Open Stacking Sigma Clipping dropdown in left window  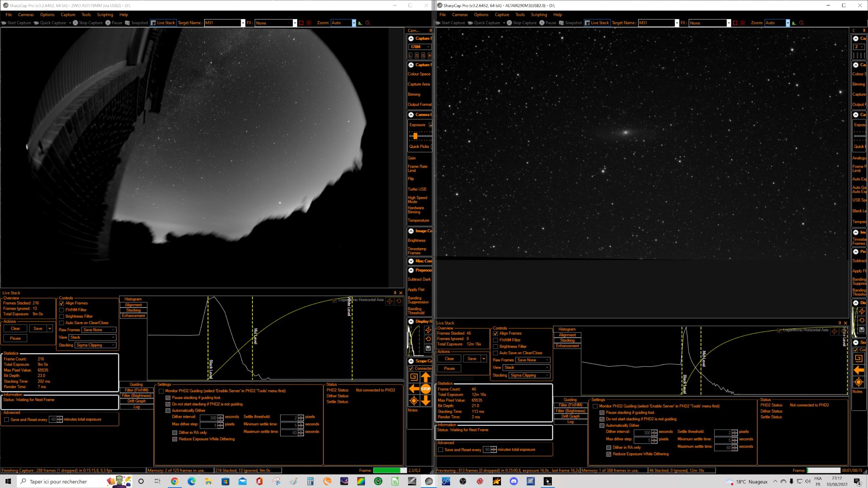point(95,345)
